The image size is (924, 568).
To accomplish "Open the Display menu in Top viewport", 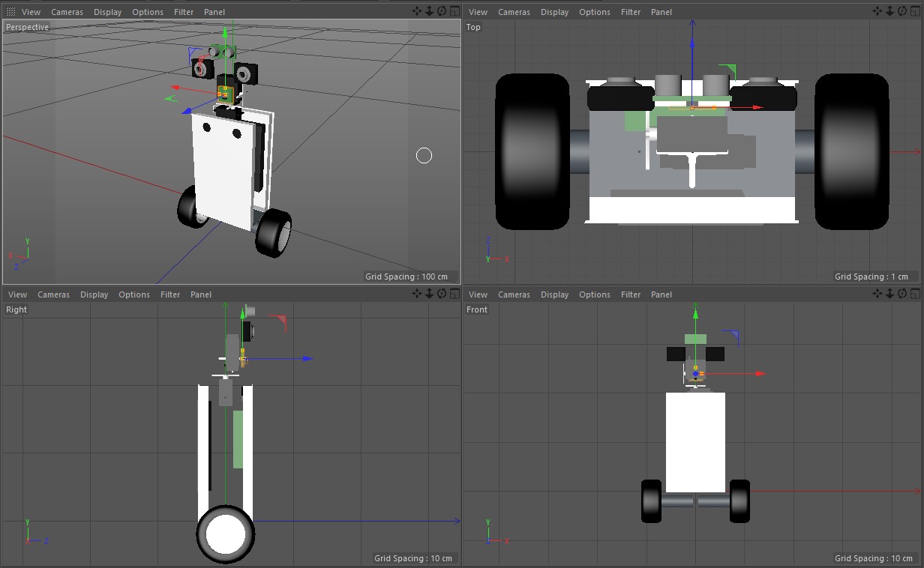I will [x=554, y=12].
